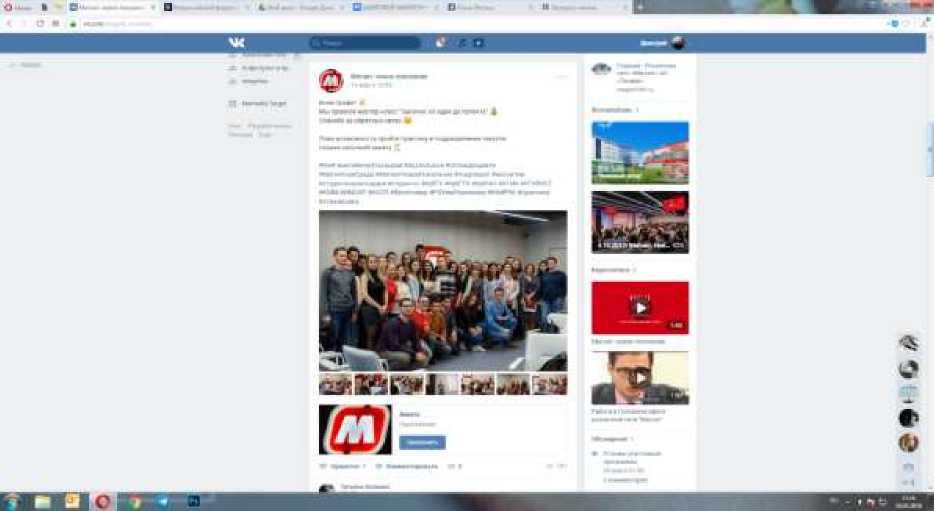Click the Magnit community avatar on post
Viewport: 934px width, 511px height.
pyautogui.click(x=331, y=81)
